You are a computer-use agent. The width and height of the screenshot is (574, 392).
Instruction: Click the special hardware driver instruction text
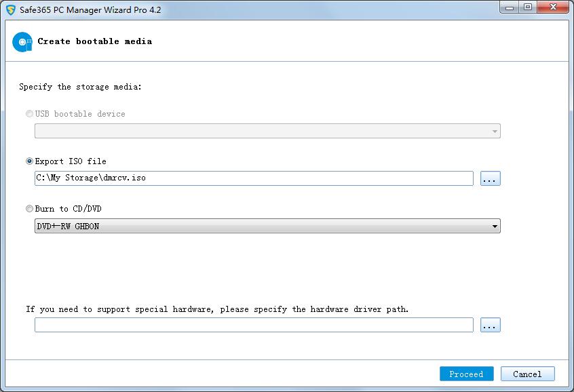pyautogui.click(x=217, y=309)
